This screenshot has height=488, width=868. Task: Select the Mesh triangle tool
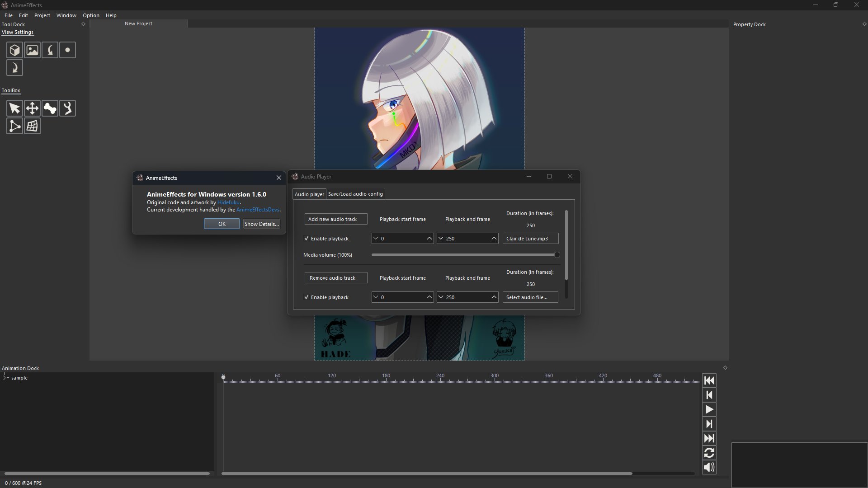click(x=14, y=126)
